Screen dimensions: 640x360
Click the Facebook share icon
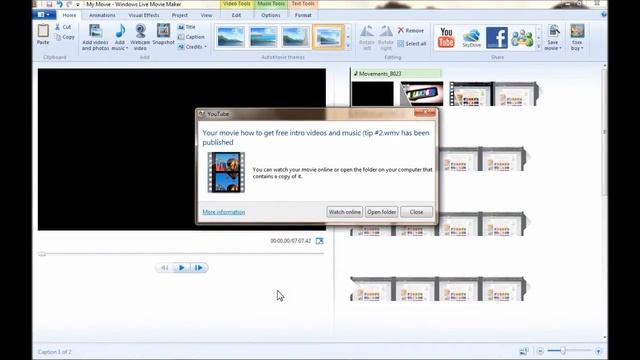click(497, 38)
